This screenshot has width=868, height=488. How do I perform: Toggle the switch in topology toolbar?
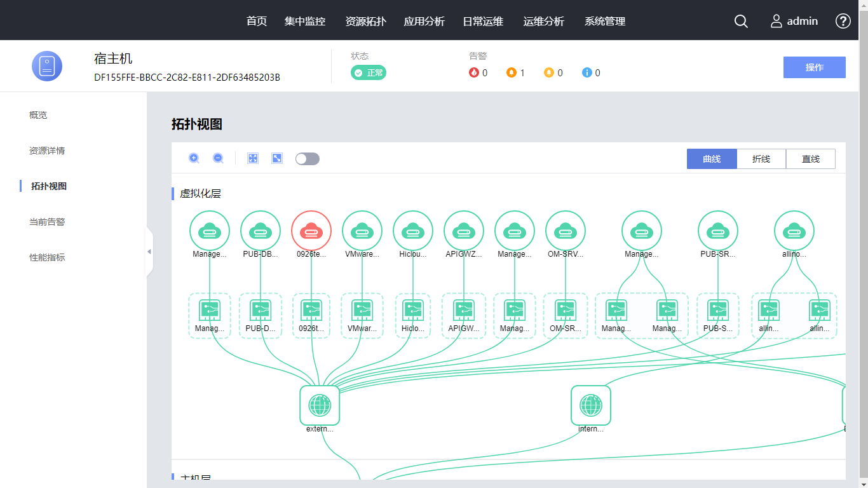tap(308, 159)
